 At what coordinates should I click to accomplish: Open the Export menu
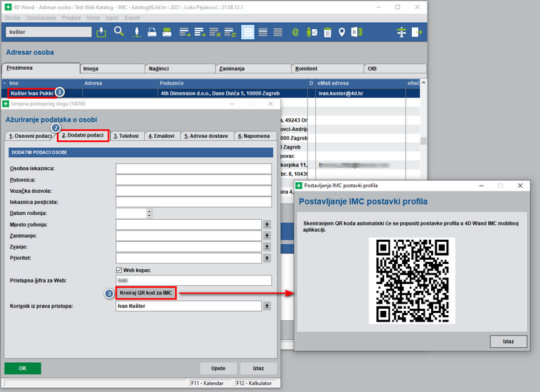click(x=132, y=18)
